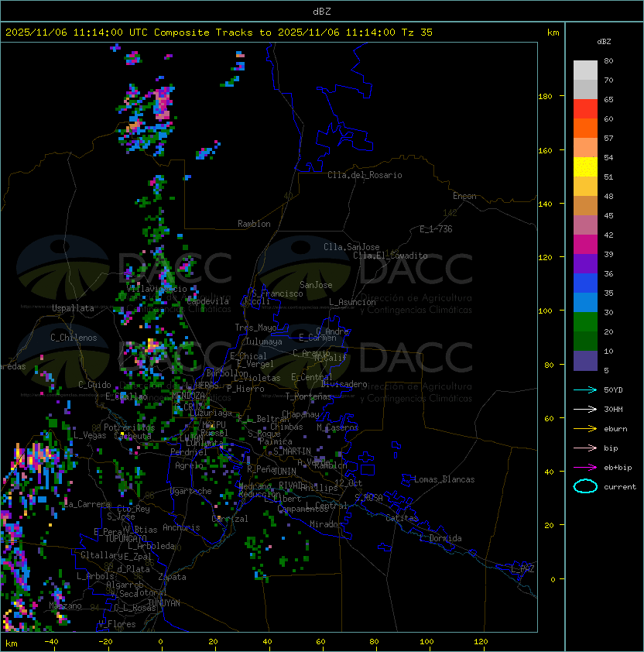
Task: Click the S_MARTIN place label
Action: (x=292, y=451)
